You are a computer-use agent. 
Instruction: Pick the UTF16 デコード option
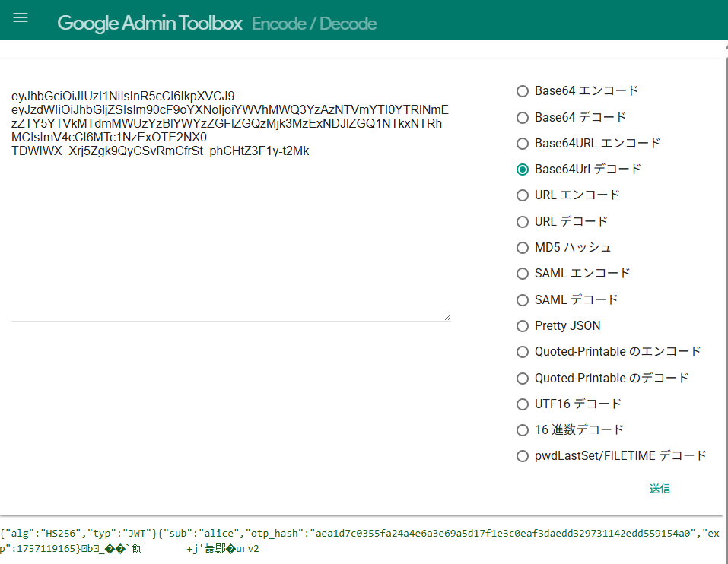tap(523, 404)
